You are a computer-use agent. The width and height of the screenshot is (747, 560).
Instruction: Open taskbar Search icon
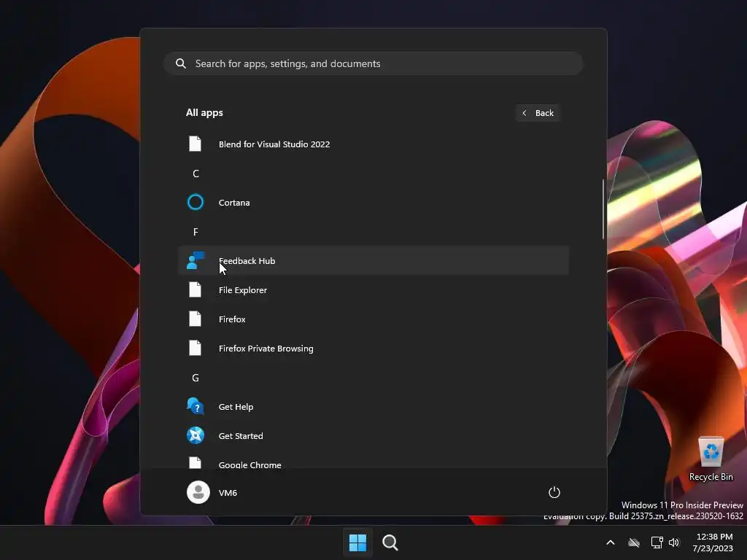click(390, 542)
